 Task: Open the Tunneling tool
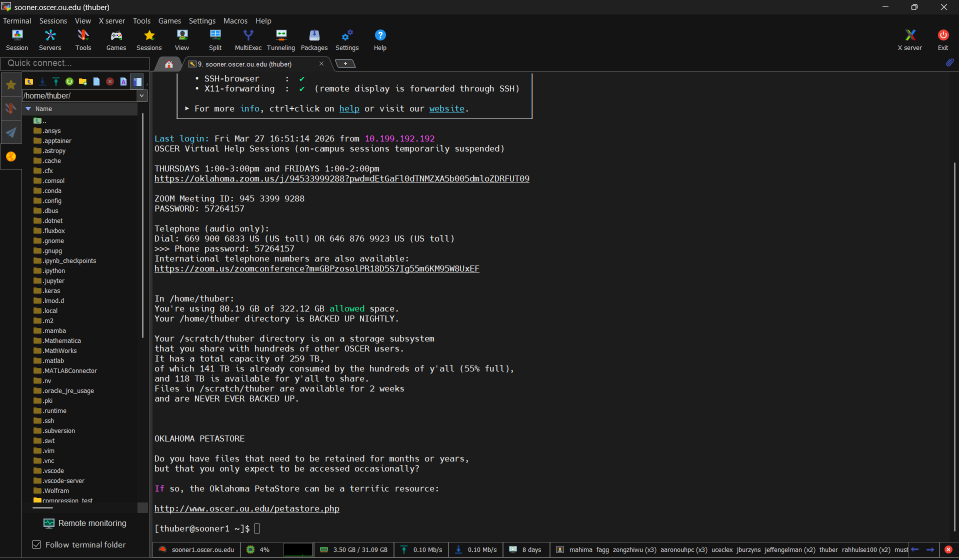tap(281, 39)
